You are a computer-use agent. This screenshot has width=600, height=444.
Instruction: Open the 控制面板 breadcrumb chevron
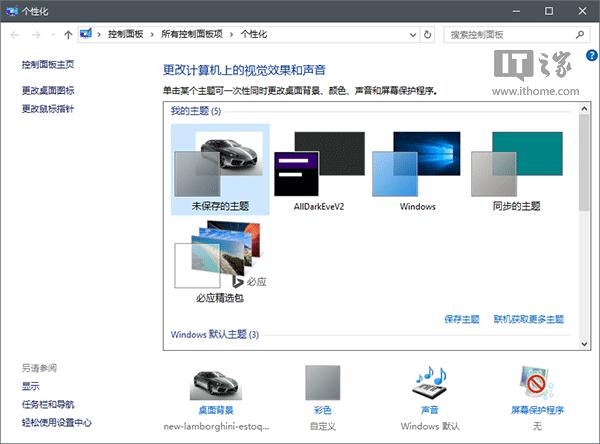[x=153, y=34]
